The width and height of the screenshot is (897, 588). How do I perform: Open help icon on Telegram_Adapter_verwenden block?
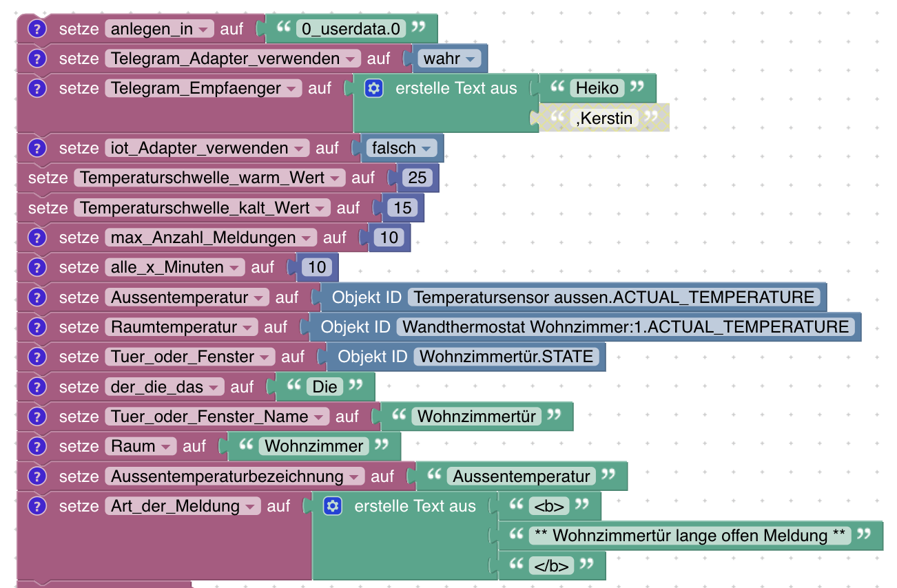pos(37,59)
